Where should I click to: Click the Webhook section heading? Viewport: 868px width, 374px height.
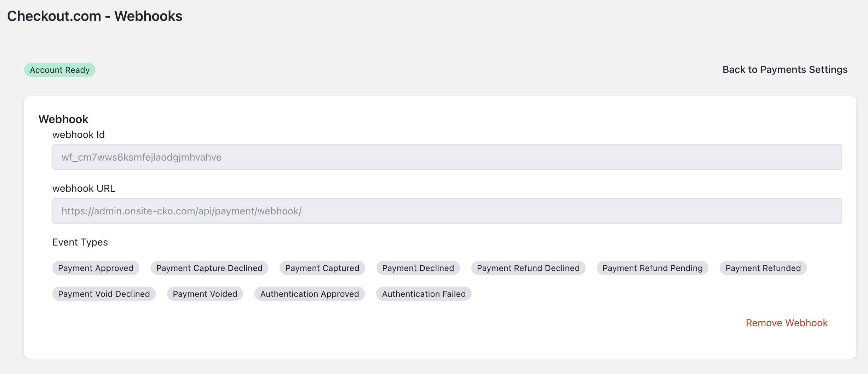[x=63, y=119]
